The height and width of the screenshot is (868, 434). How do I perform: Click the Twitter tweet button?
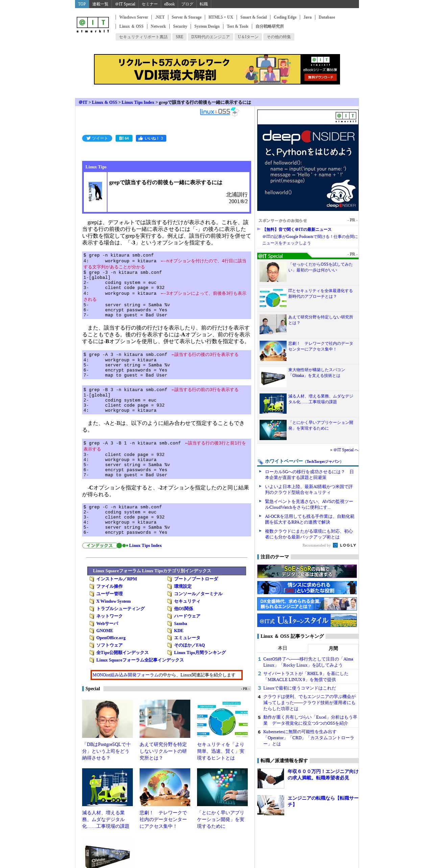(97, 138)
